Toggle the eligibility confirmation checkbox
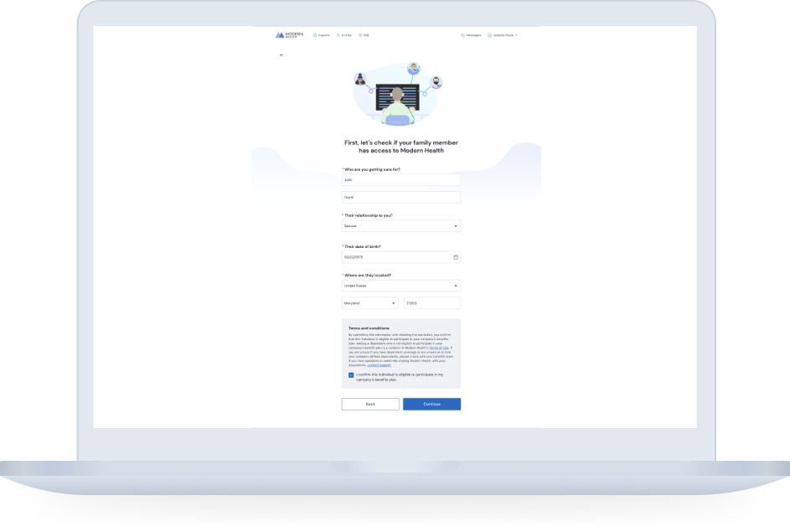790x532 pixels. click(x=351, y=375)
